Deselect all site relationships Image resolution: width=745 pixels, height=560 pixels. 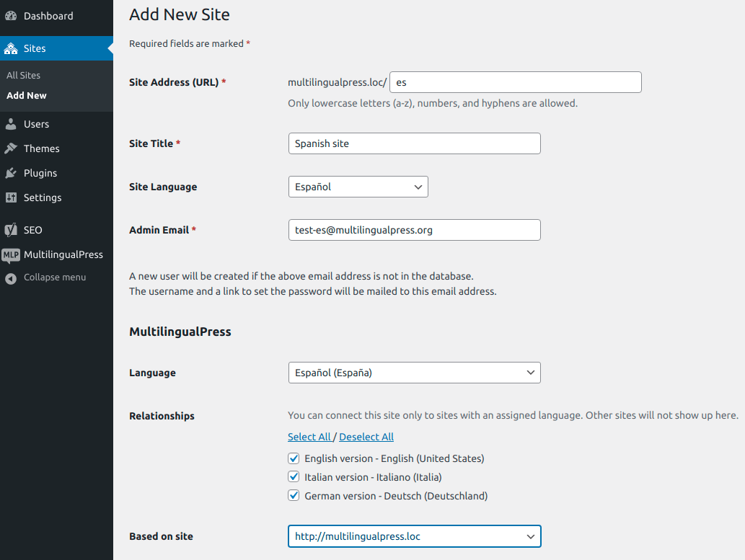[x=366, y=436]
